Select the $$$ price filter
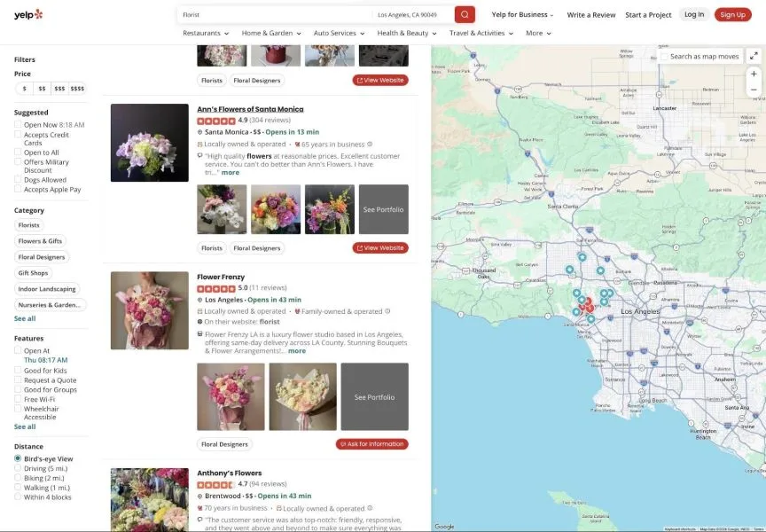Viewport: 766px width, 532px height. (x=59, y=89)
